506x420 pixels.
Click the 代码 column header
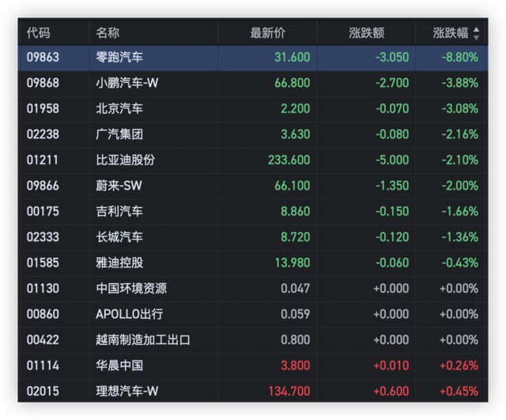point(38,33)
